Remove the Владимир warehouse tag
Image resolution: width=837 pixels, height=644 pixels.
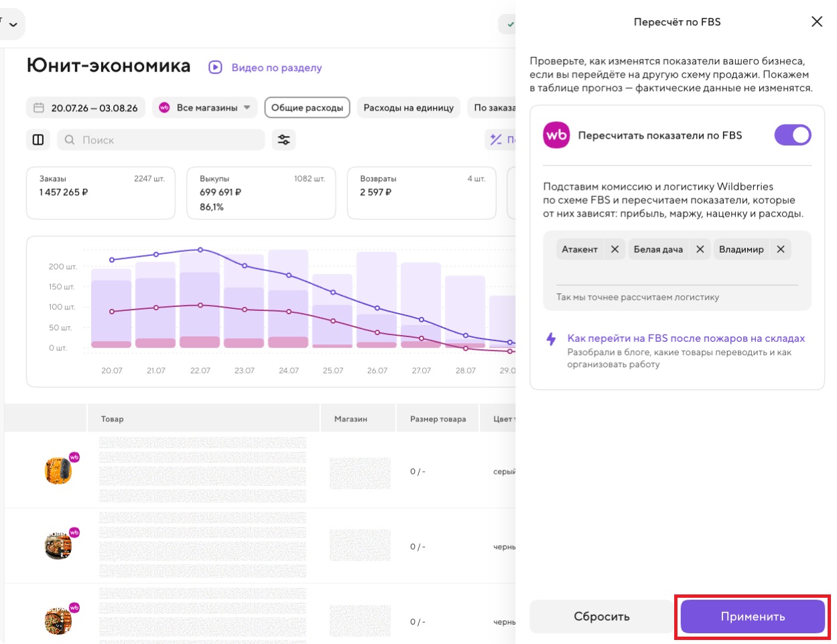(x=781, y=249)
